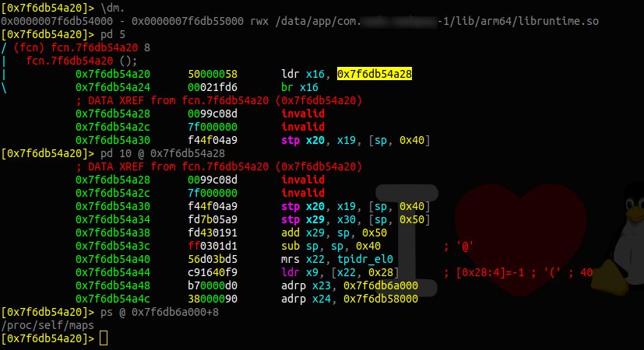Image resolution: width=644 pixels, height=350 pixels.
Task: Click the 'rwx' permissions text
Action: (259, 21)
